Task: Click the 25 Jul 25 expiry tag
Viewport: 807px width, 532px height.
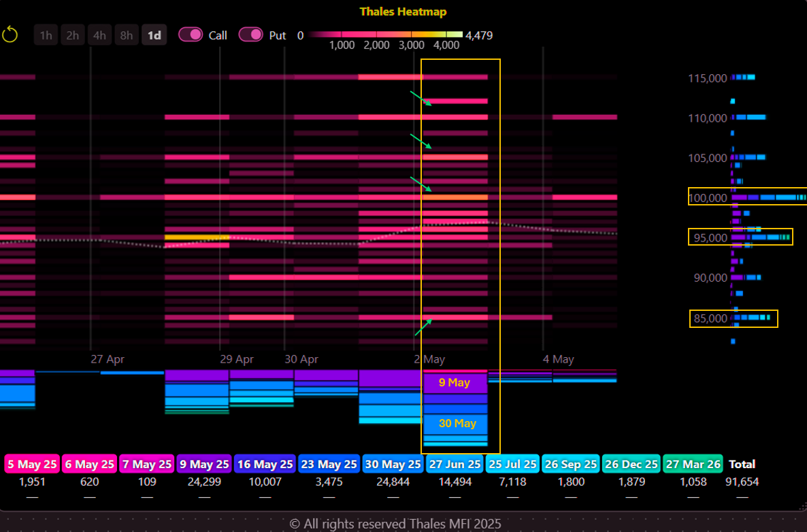Action: pyautogui.click(x=512, y=464)
